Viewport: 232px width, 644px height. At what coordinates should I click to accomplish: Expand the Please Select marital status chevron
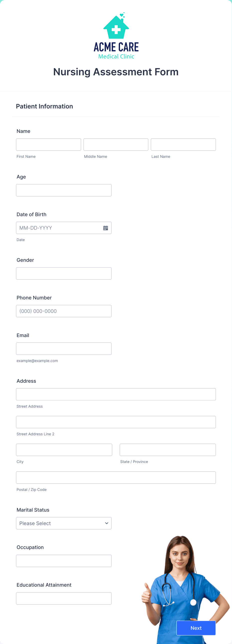pos(106,523)
